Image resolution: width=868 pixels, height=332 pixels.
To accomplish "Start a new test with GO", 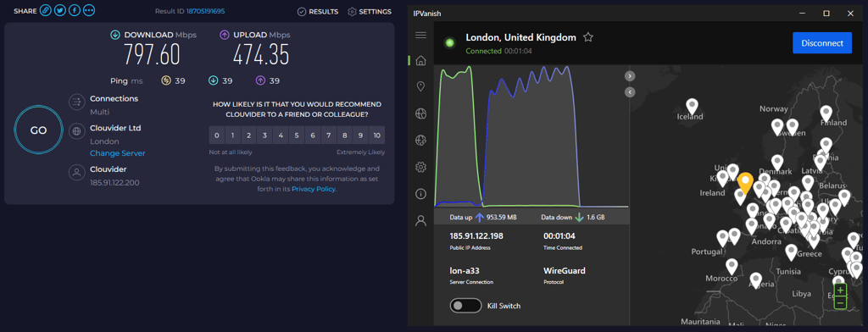I will [x=38, y=130].
